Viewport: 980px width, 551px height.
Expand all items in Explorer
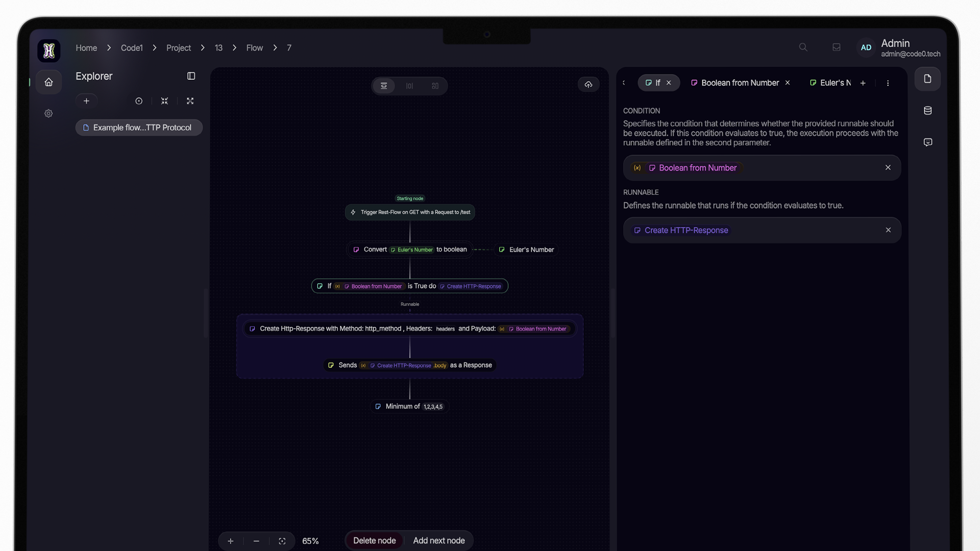pyautogui.click(x=190, y=101)
